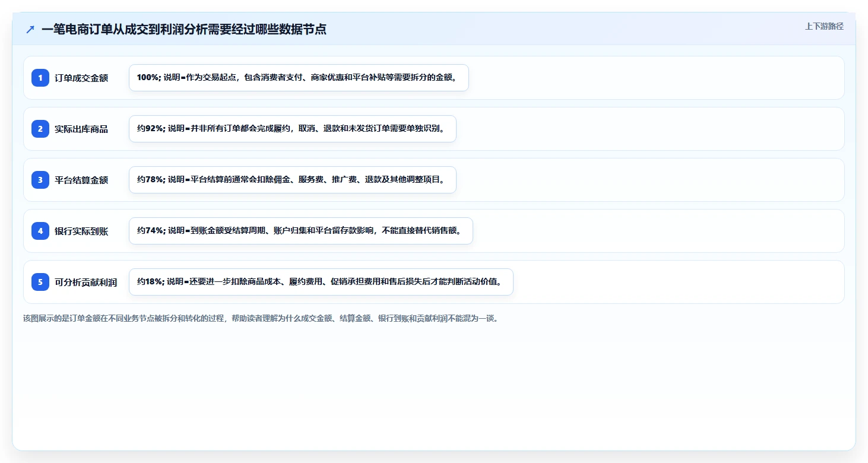The height and width of the screenshot is (463, 868).
Task: Open the 100% description box for 订单成交金额
Action: [x=299, y=78]
